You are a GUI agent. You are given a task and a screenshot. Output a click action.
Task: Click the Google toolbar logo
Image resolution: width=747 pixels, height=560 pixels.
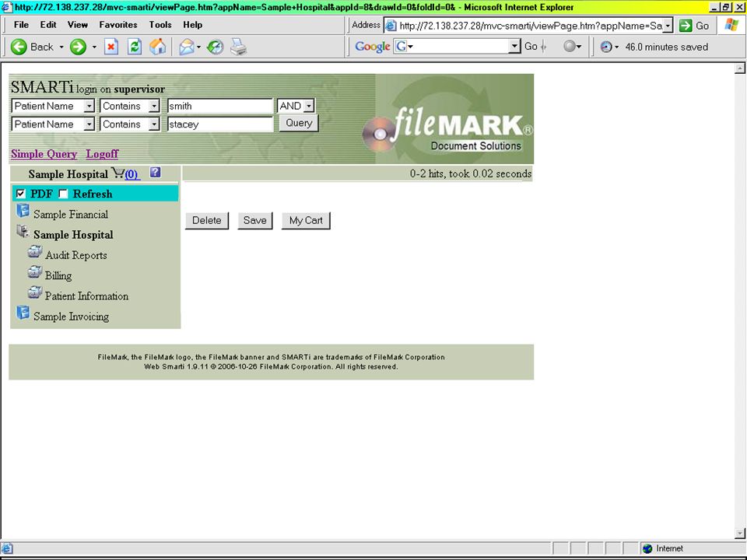(373, 47)
